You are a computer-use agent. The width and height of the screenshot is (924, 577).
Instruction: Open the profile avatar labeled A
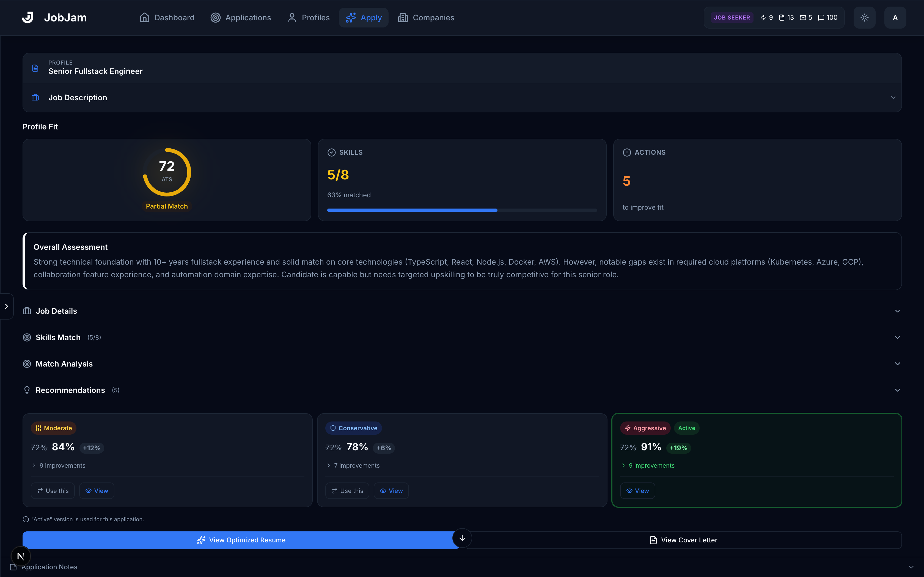pos(895,17)
